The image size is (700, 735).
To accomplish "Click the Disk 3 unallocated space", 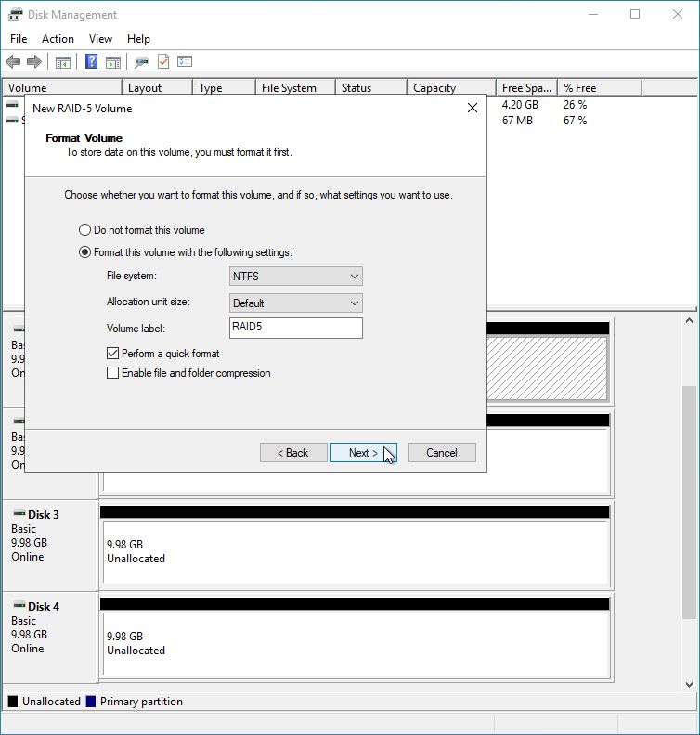I will click(x=356, y=553).
